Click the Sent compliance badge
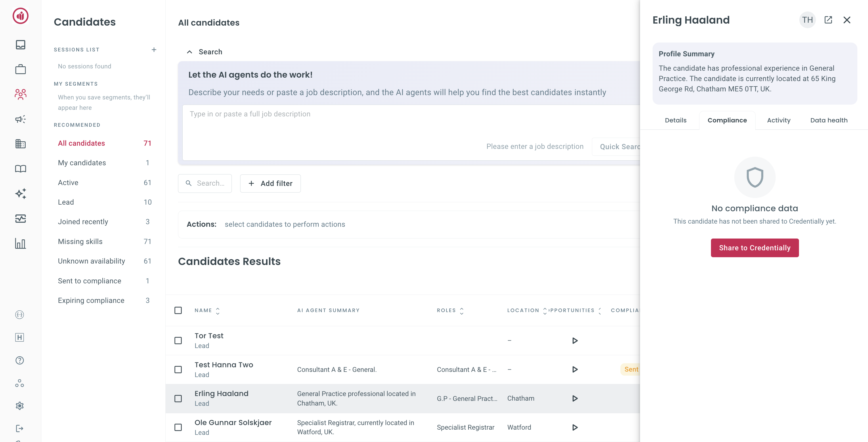 [630, 370]
